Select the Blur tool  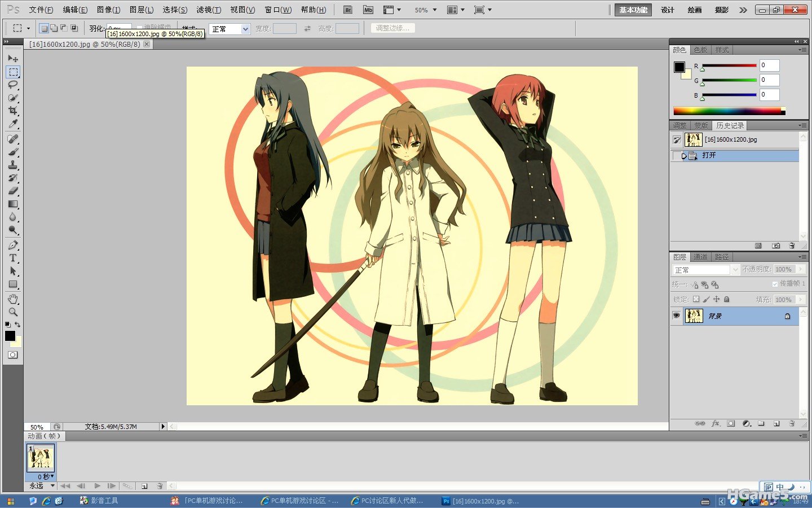tap(13, 217)
